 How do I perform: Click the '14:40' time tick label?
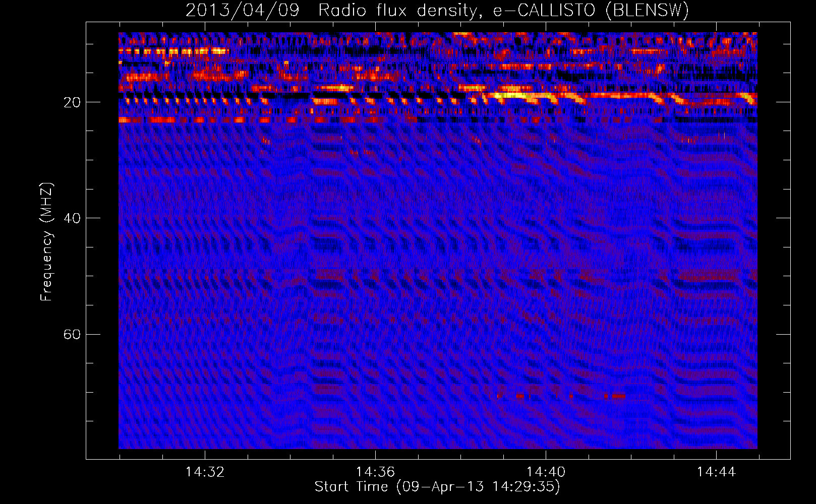pyautogui.click(x=546, y=472)
